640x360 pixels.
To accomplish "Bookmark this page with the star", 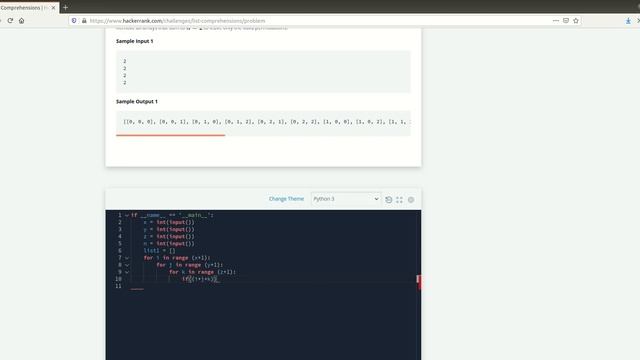I will pos(576,20).
